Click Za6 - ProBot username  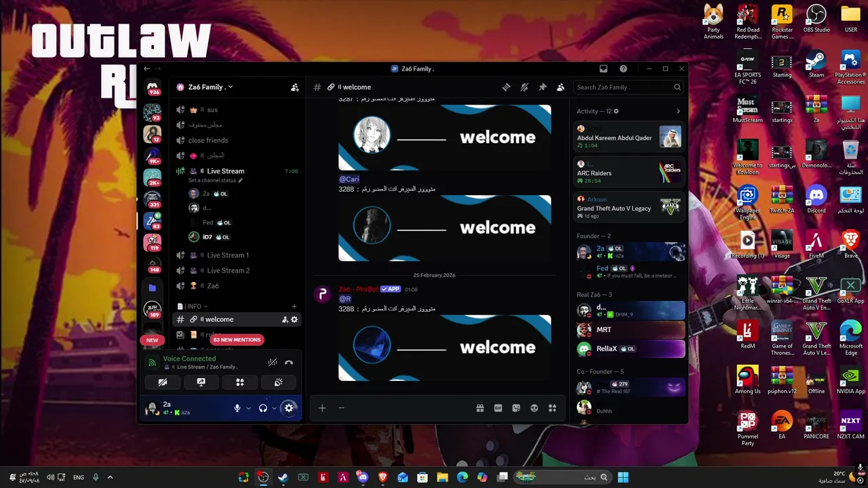coord(358,289)
